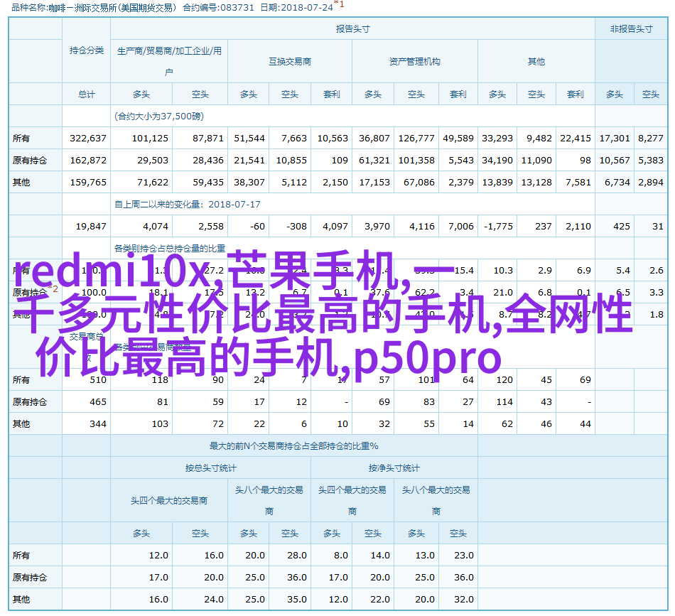This screenshot has height=616, width=675.
Task: Click the concentration value 32.0
Action: tap(464, 599)
